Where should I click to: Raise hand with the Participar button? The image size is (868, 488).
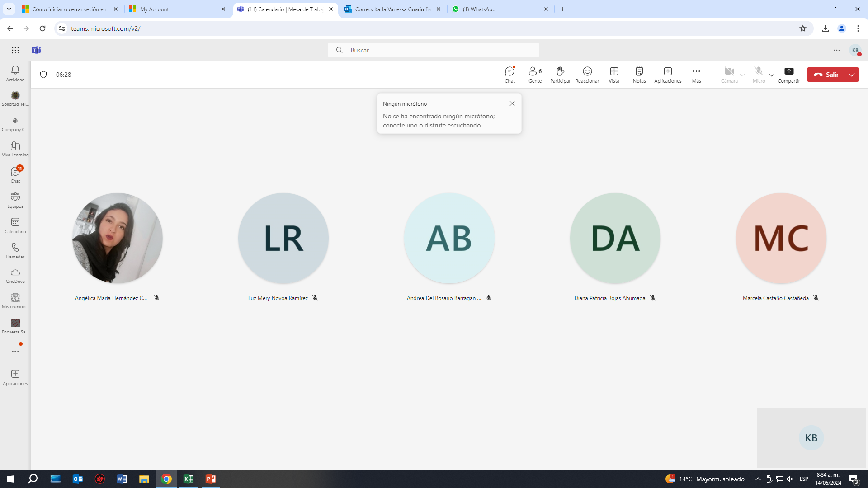pos(560,75)
